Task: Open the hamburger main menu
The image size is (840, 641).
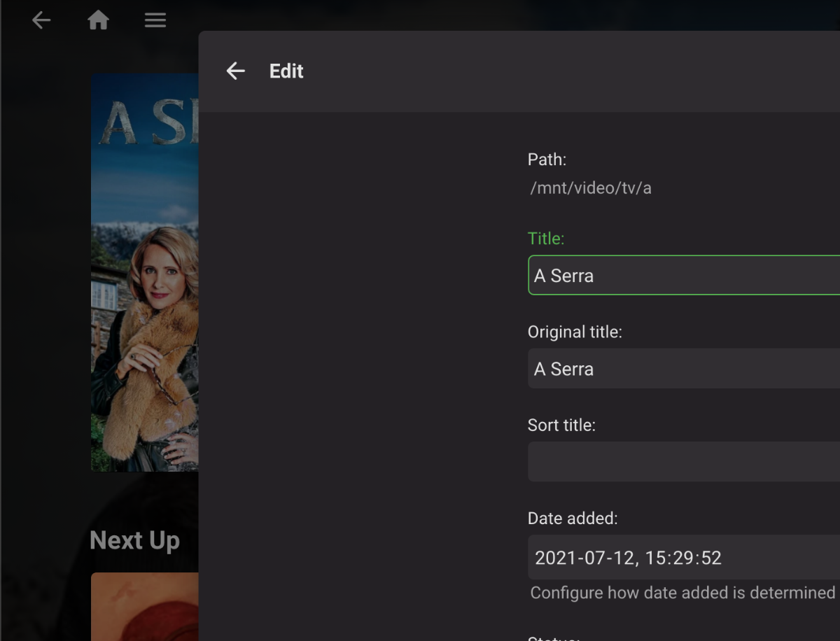Action: [155, 20]
